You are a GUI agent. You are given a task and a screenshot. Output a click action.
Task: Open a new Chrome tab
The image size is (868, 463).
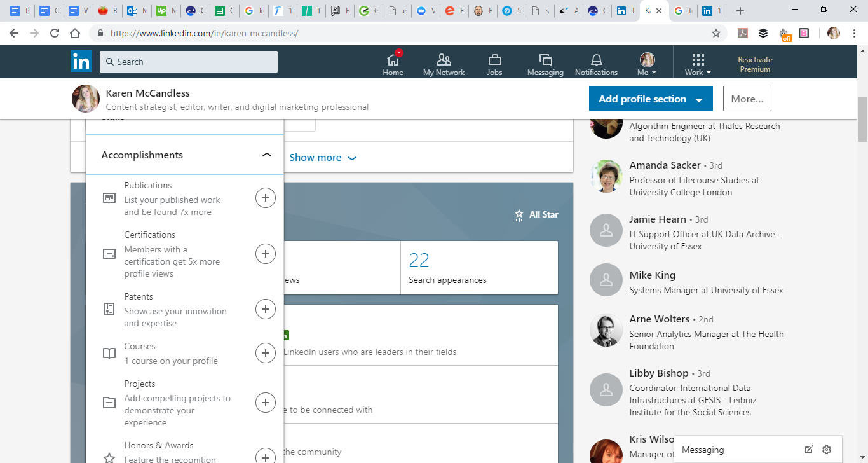tap(740, 11)
